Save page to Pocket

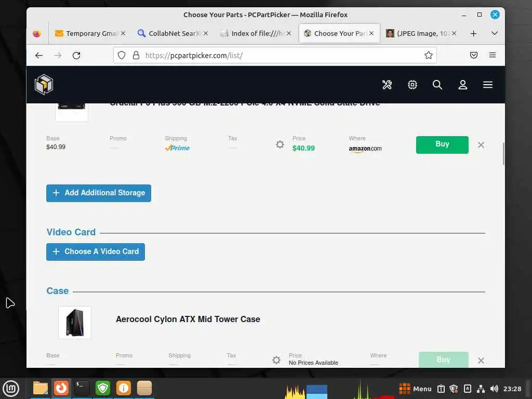click(474, 55)
